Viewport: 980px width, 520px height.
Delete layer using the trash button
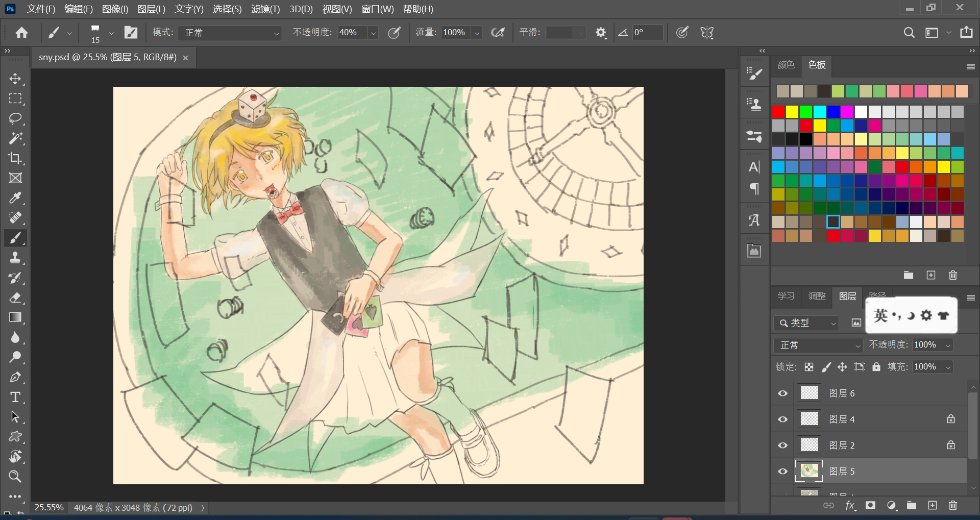pos(952,505)
